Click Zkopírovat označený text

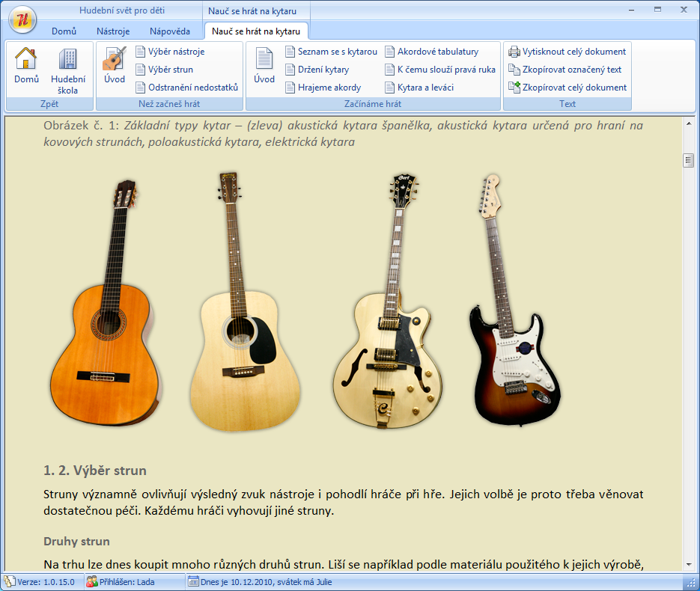564,70
